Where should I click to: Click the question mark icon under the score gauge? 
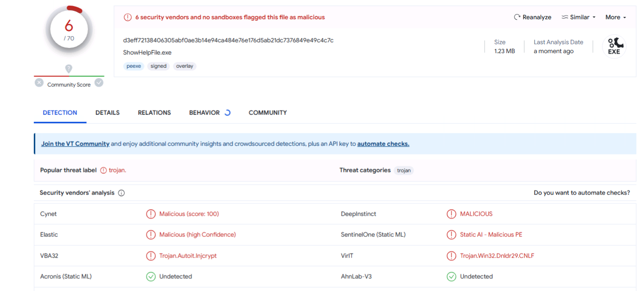point(69,69)
